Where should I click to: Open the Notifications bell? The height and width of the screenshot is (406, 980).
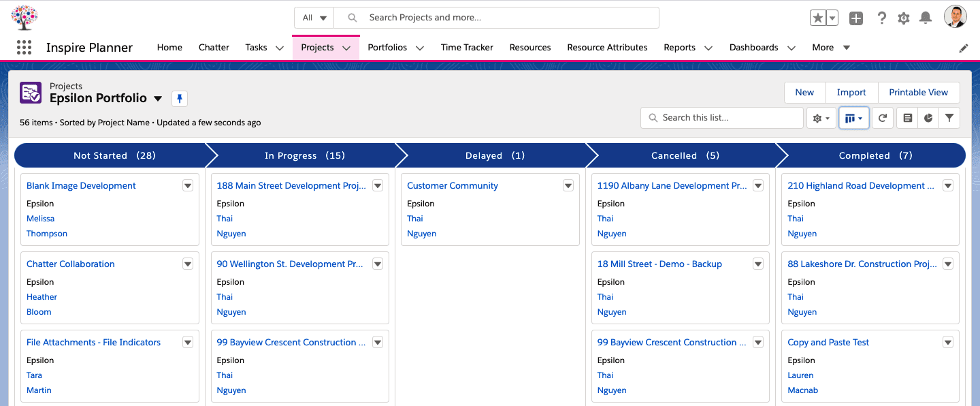(x=926, y=18)
